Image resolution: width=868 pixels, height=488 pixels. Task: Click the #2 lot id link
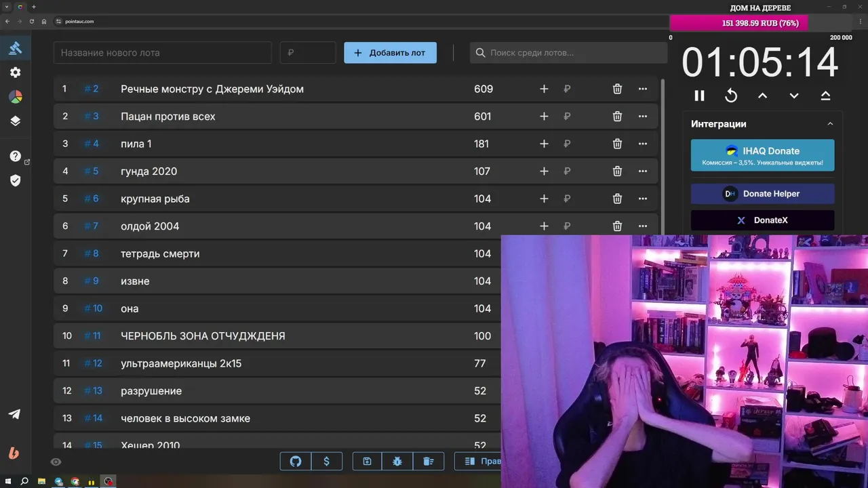pos(92,89)
